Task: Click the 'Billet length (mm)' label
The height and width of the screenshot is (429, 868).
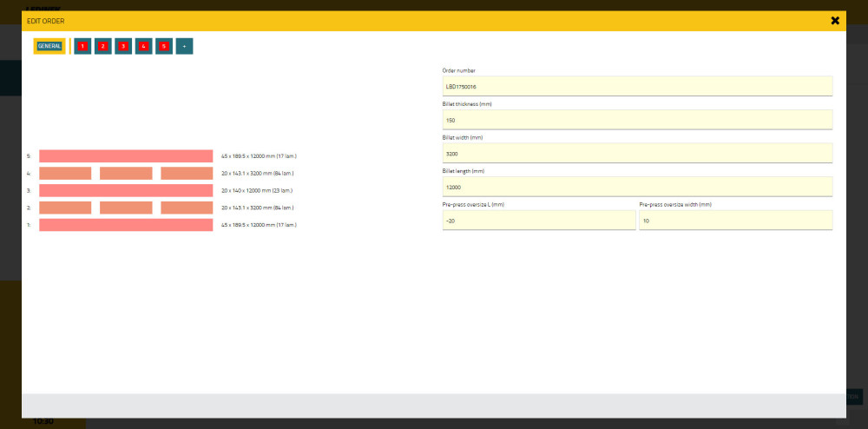Action: coord(464,171)
